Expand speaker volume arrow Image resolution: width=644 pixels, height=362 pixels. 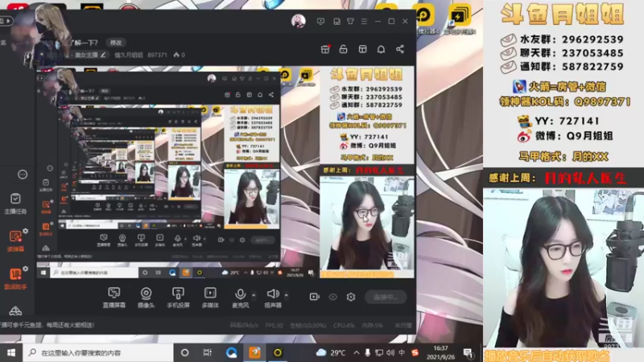click(x=287, y=295)
